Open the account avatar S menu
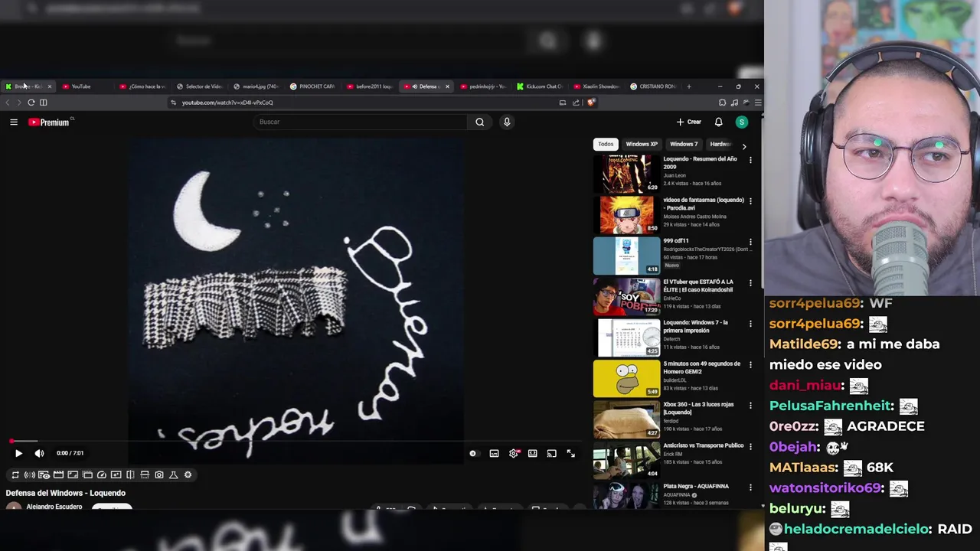 pyautogui.click(x=741, y=122)
